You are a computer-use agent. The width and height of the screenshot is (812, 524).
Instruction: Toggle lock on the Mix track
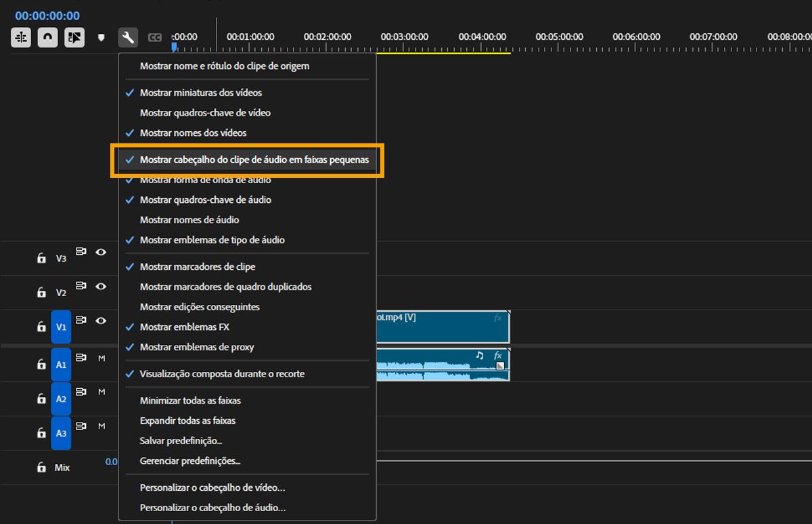(41, 467)
